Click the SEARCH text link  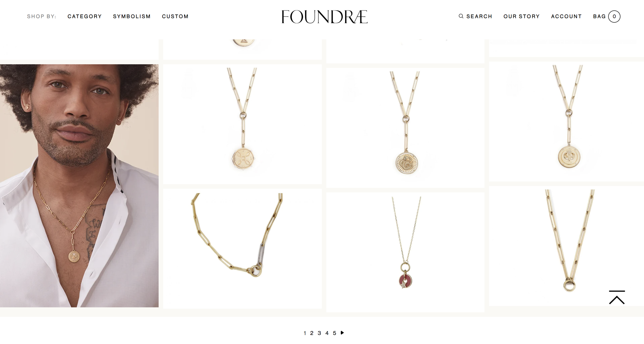pos(479,16)
